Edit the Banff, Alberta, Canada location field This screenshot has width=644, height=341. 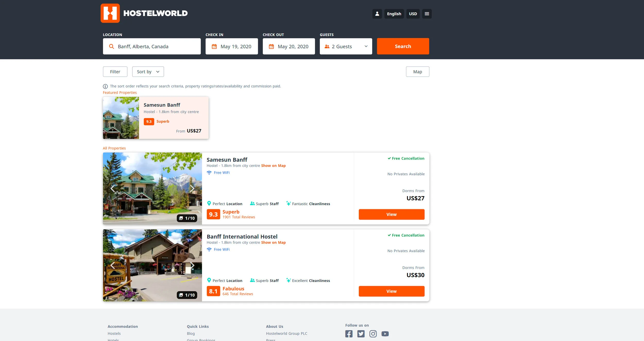pyautogui.click(x=152, y=46)
